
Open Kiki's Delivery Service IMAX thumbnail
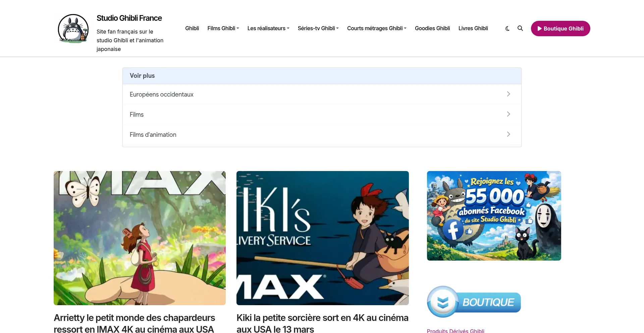(323, 238)
